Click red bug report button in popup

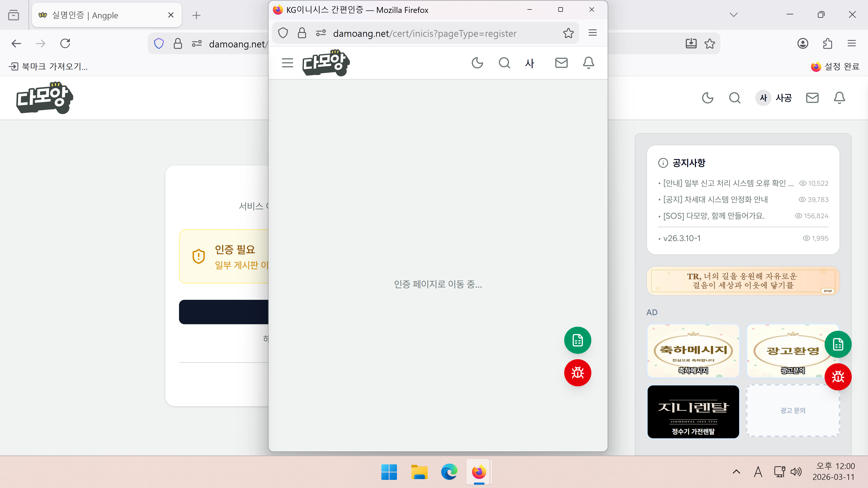tap(578, 373)
